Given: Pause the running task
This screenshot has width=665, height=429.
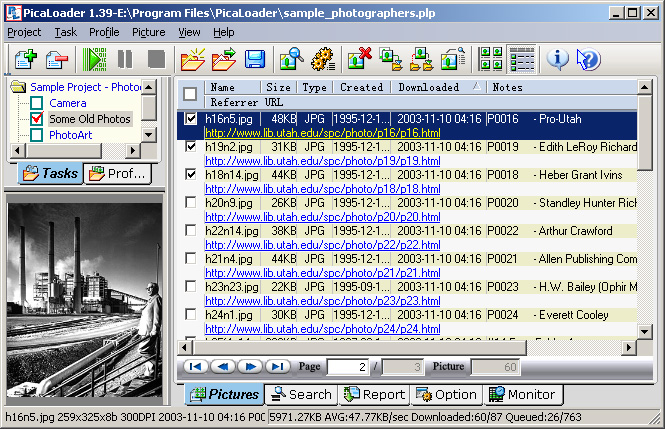Looking at the screenshot, I should [125, 59].
